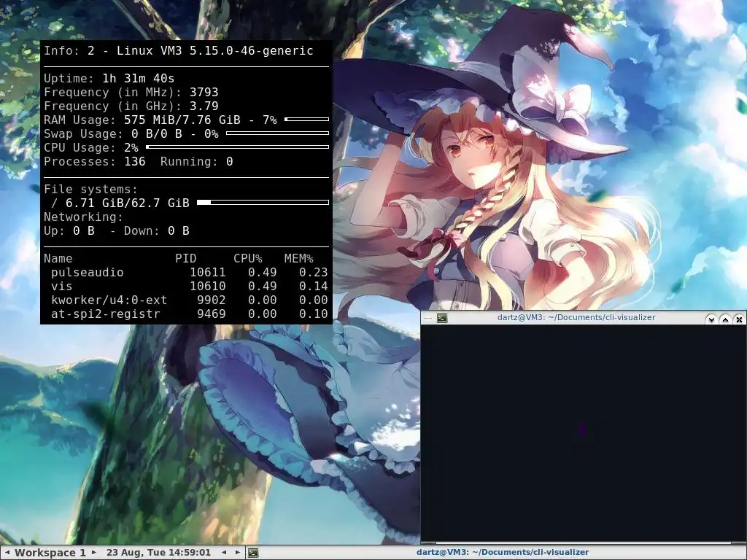747x560 pixels.
Task: Click the 6.71 GiB/62.7 GiB disk text
Action: coord(127,203)
